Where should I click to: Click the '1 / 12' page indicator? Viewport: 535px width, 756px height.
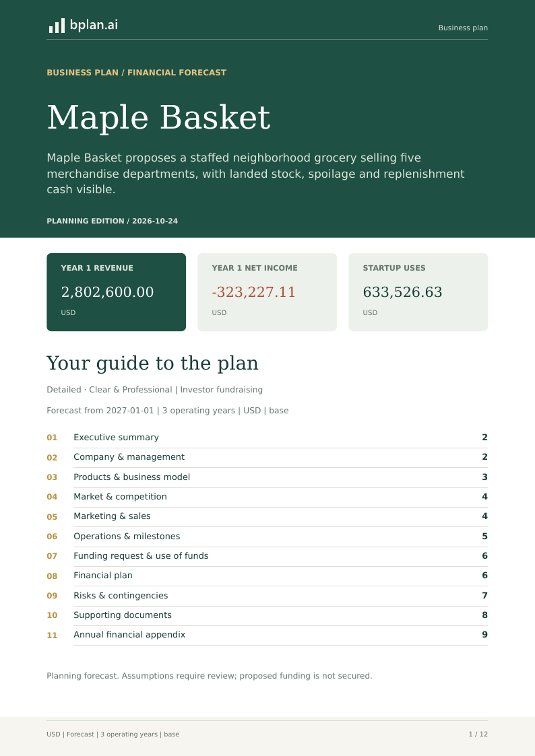478,734
